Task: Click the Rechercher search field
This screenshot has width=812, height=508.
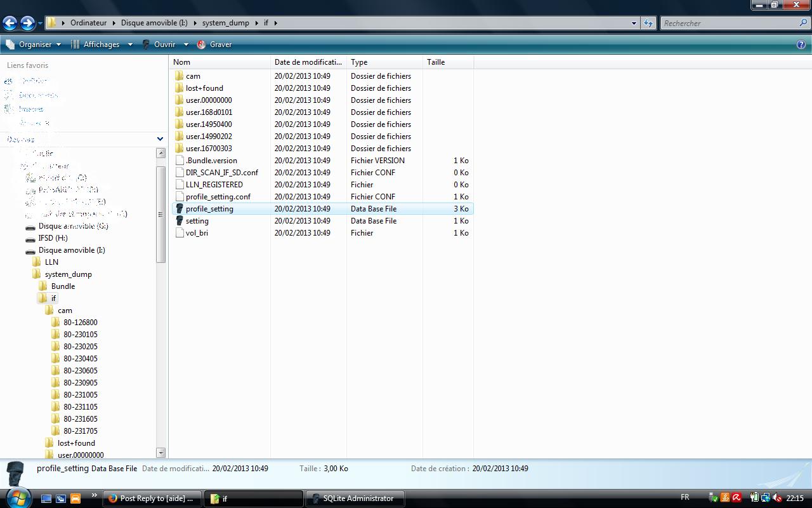Action: pos(730,23)
